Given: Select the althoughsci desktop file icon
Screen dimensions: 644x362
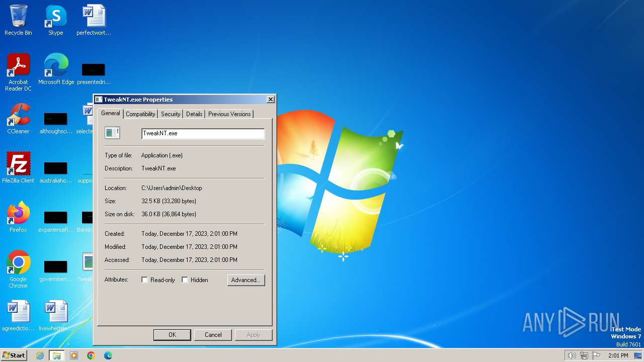Looking at the screenshot, I should click(56, 123).
